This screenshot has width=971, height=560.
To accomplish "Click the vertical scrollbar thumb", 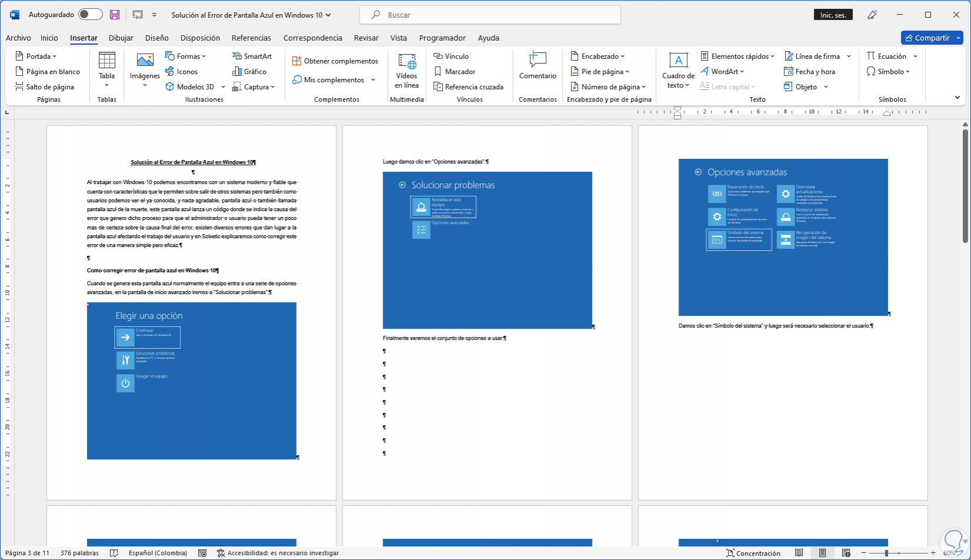I will 965,185.
